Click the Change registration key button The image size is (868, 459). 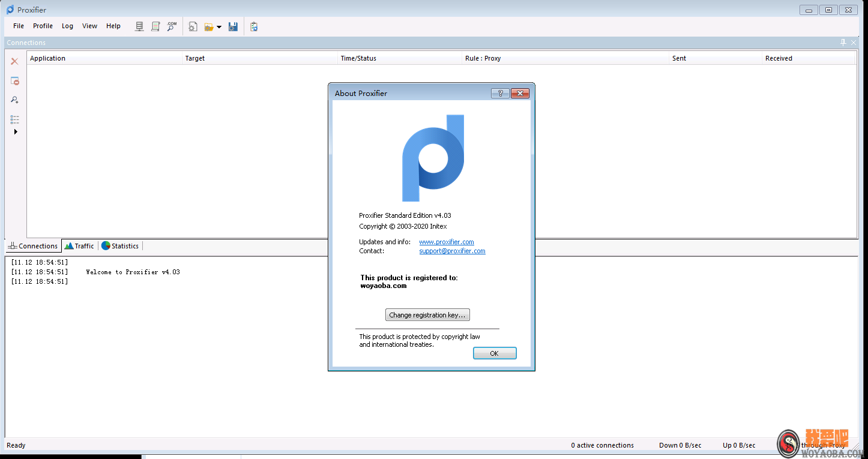427,315
